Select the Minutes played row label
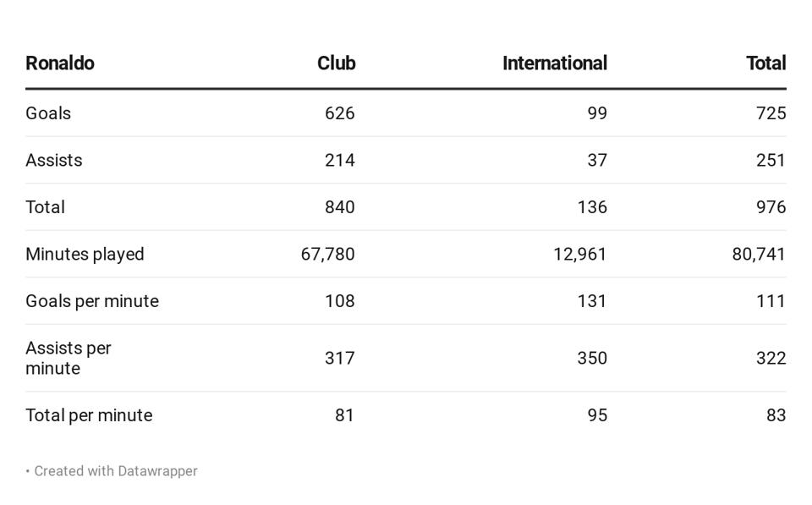Screen dimensions: 812x505 pos(85,255)
